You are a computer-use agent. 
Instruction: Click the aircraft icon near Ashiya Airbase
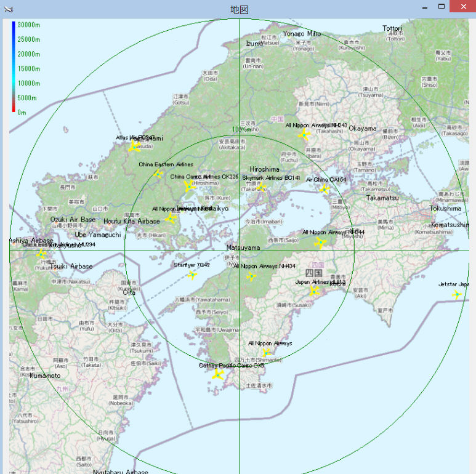coord(41,253)
